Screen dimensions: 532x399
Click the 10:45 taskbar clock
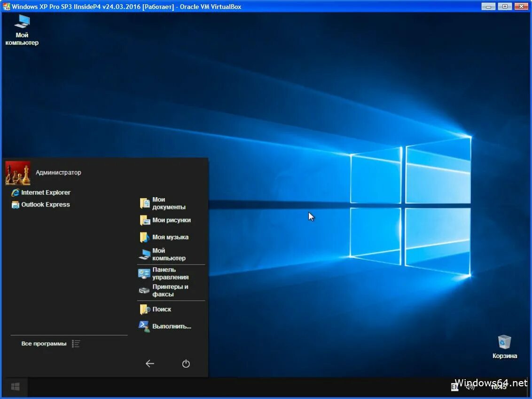[499, 387]
